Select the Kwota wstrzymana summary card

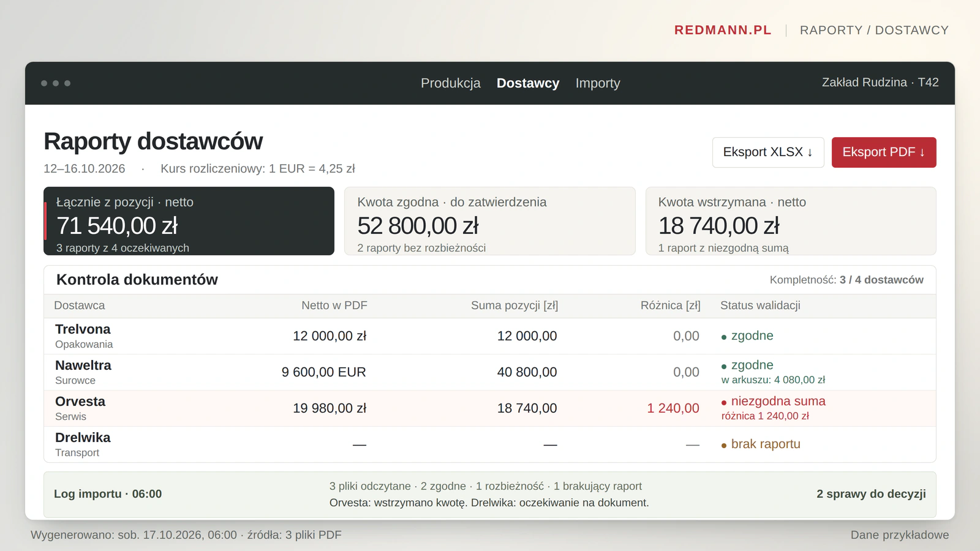[x=791, y=221]
